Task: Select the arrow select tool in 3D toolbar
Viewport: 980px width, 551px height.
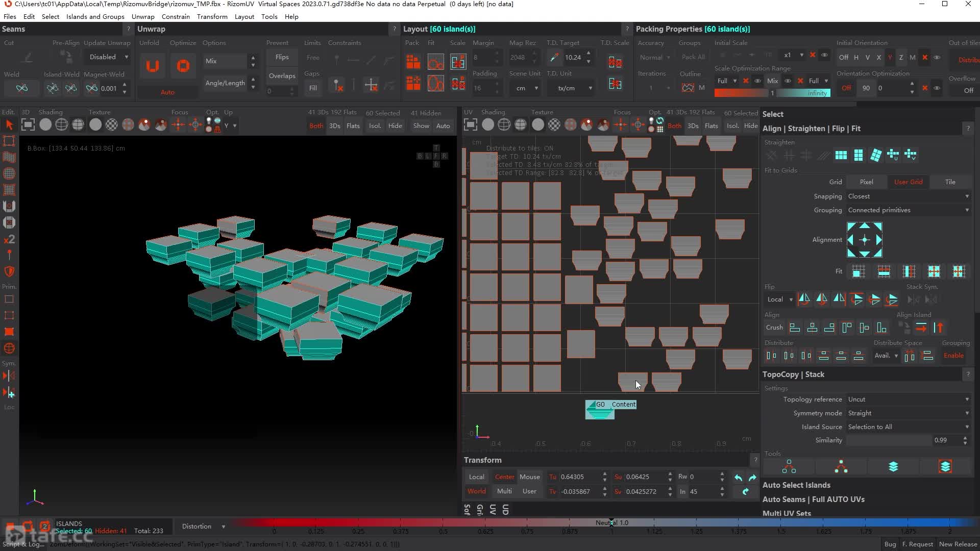Action: click(9, 125)
